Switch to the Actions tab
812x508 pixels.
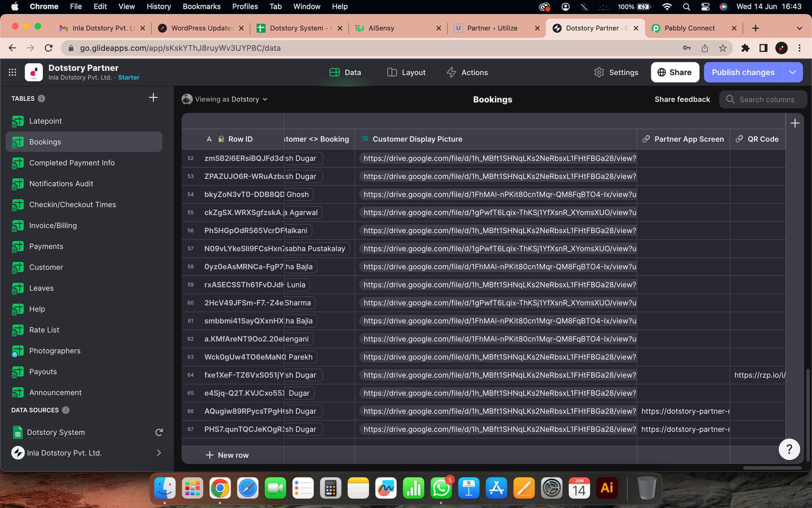(467, 72)
